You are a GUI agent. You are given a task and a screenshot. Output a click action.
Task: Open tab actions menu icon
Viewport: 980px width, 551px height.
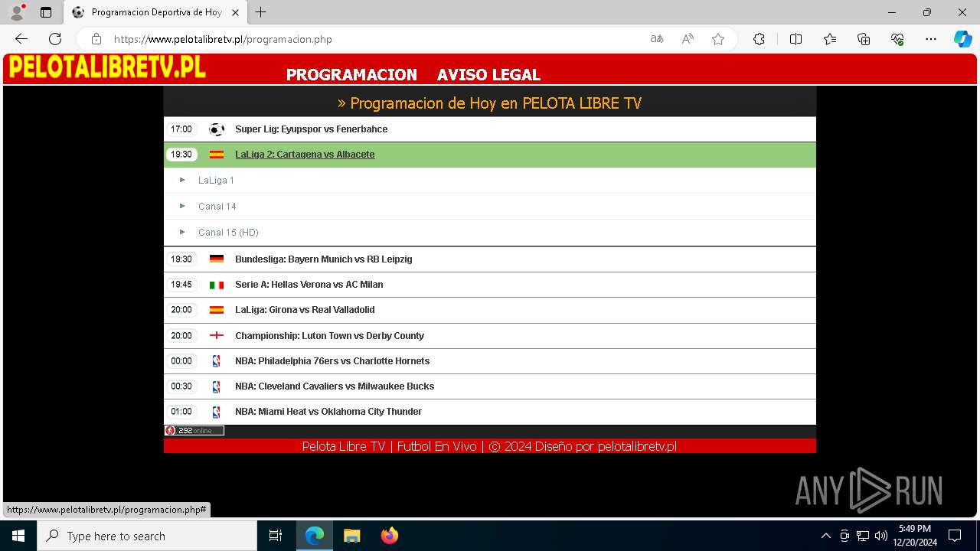46,12
